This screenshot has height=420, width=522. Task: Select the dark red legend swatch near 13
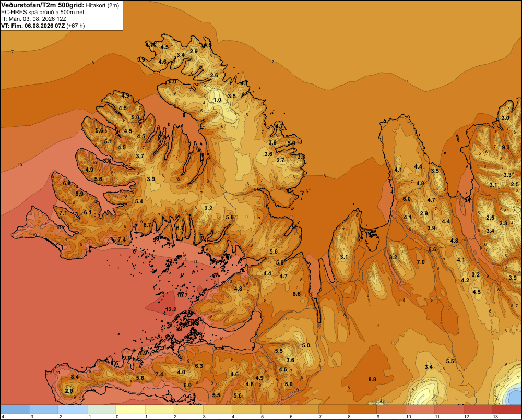(507, 409)
